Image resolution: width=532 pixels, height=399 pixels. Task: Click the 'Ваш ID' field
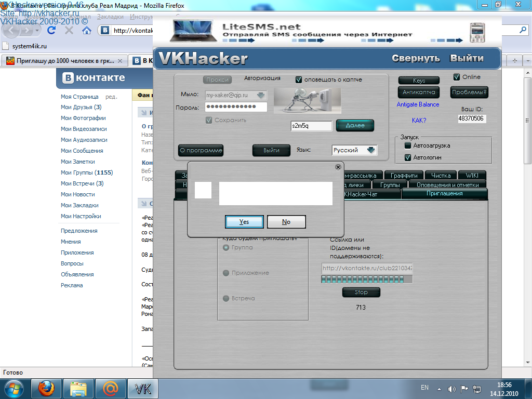coord(472,118)
